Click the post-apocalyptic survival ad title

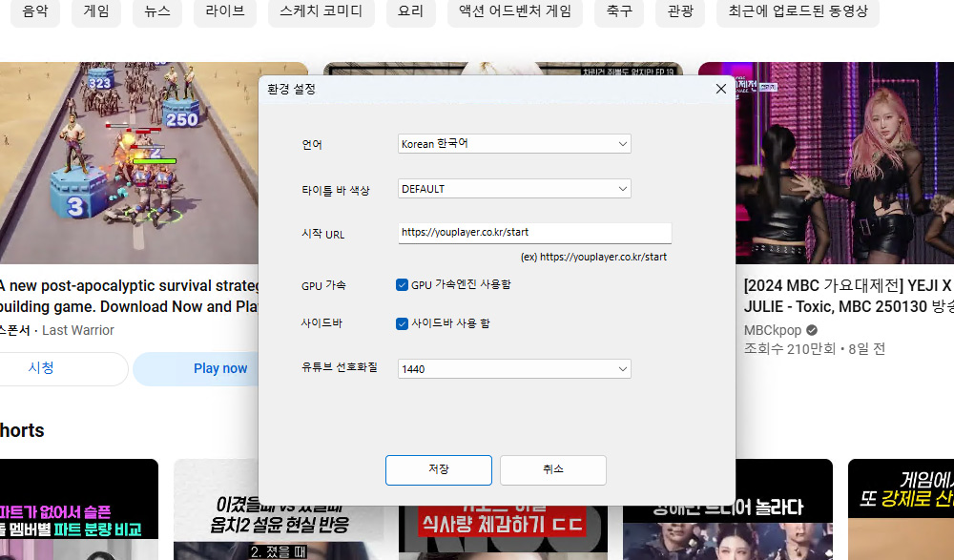click(129, 296)
